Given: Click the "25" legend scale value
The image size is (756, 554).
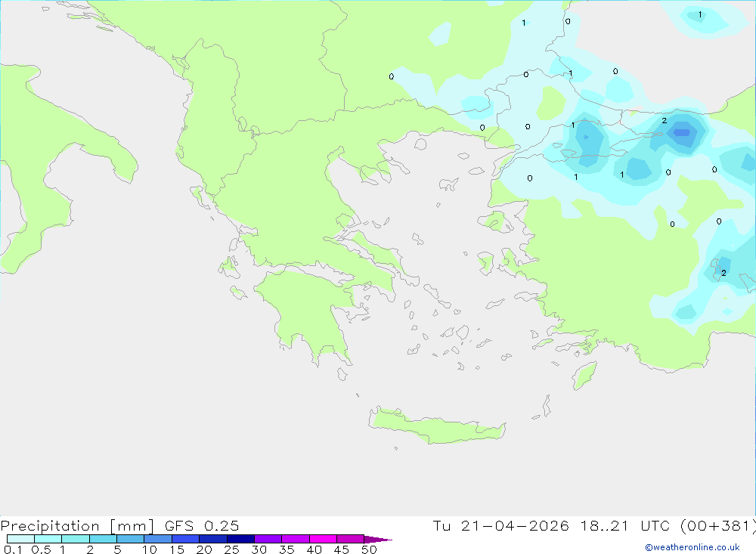Looking at the screenshot, I should (232, 549).
